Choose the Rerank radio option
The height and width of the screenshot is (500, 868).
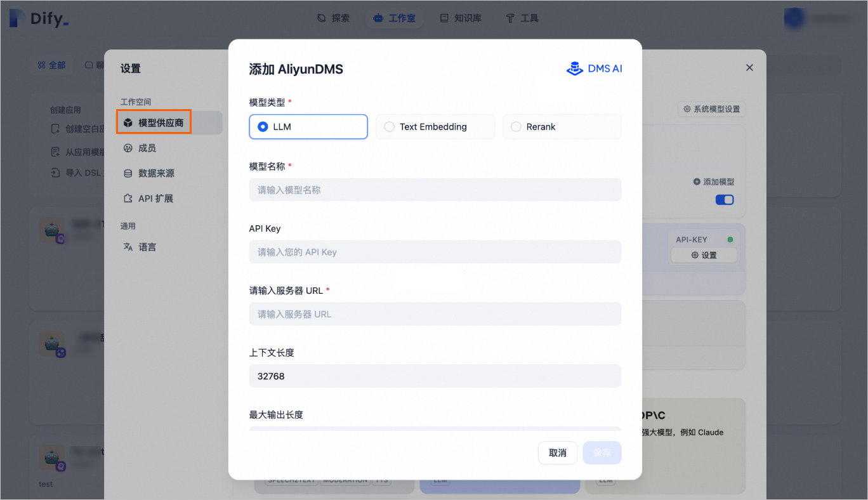click(516, 126)
